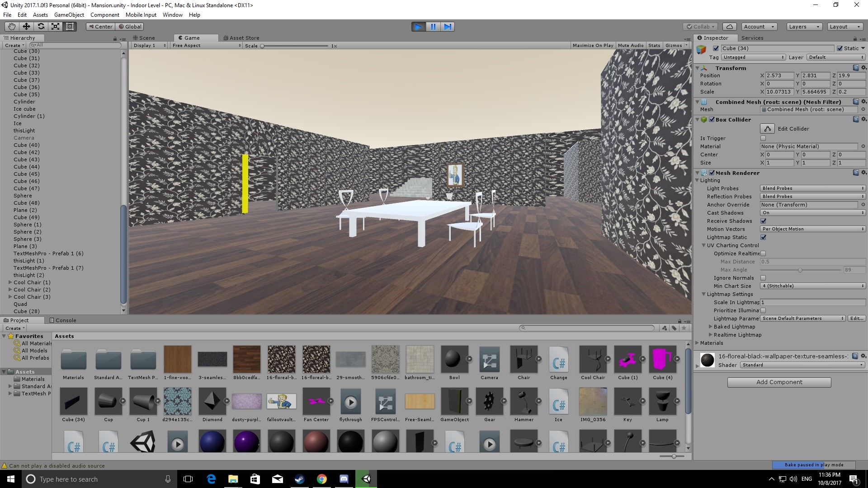Open the GameObject menu
The width and height of the screenshot is (868, 488).
click(69, 15)
